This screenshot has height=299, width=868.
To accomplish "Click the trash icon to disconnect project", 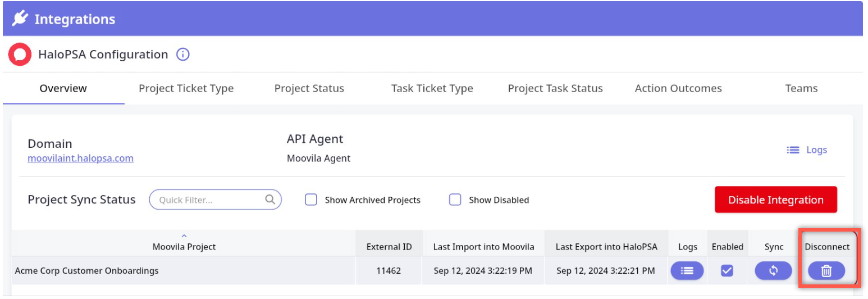I will (x=826, y=271).
